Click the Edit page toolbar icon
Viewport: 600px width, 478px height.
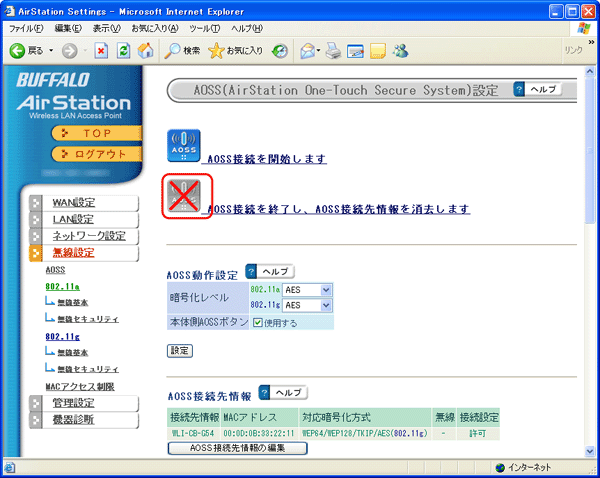click(x=355, y=51)
